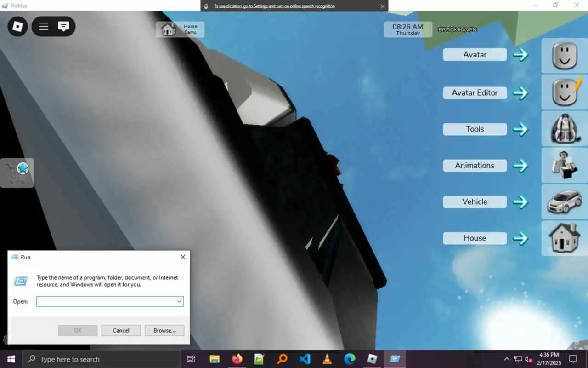This screenshot has width=588, height=368.
Task: Click the muted volume tray icon
Action: tap(529, 359)
